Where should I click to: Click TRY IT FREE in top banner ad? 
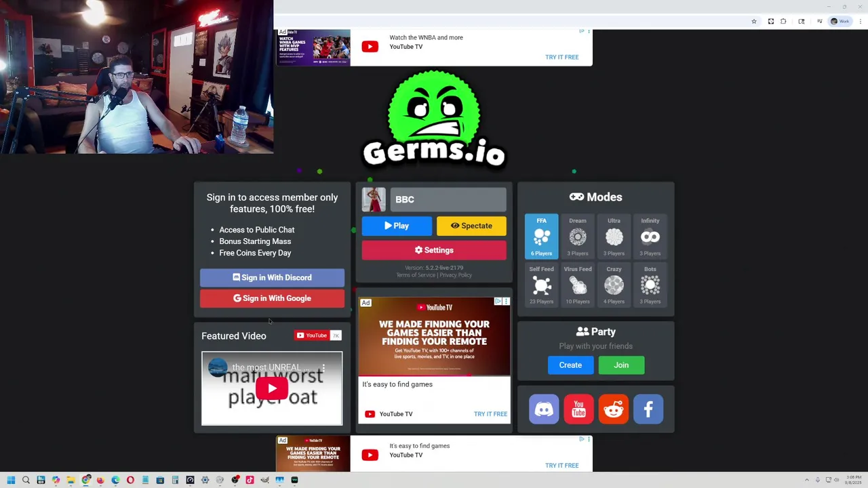(x=562, y=57)
